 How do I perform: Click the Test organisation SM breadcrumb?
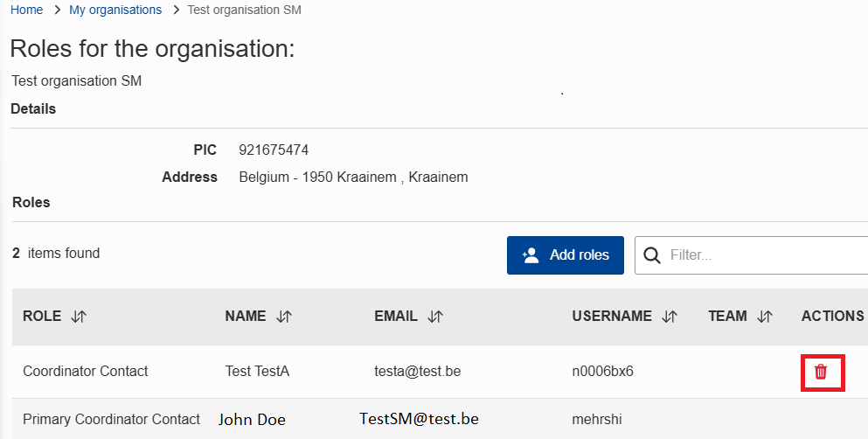pos(245,10)
